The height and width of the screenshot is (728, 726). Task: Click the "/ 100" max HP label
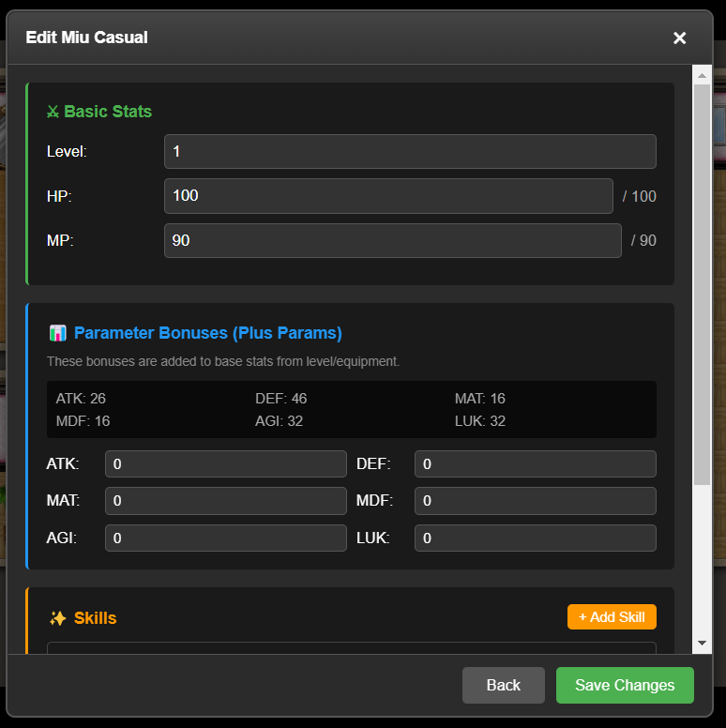[640, 197]
